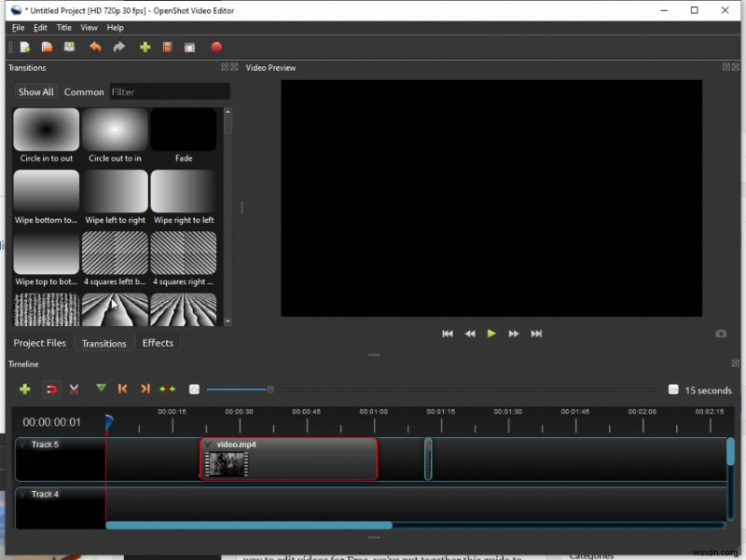This screenshot has width=746, height=560.
Task: Click the Export Video red record button
Action: pyautogui.click(x=216, y=47)
